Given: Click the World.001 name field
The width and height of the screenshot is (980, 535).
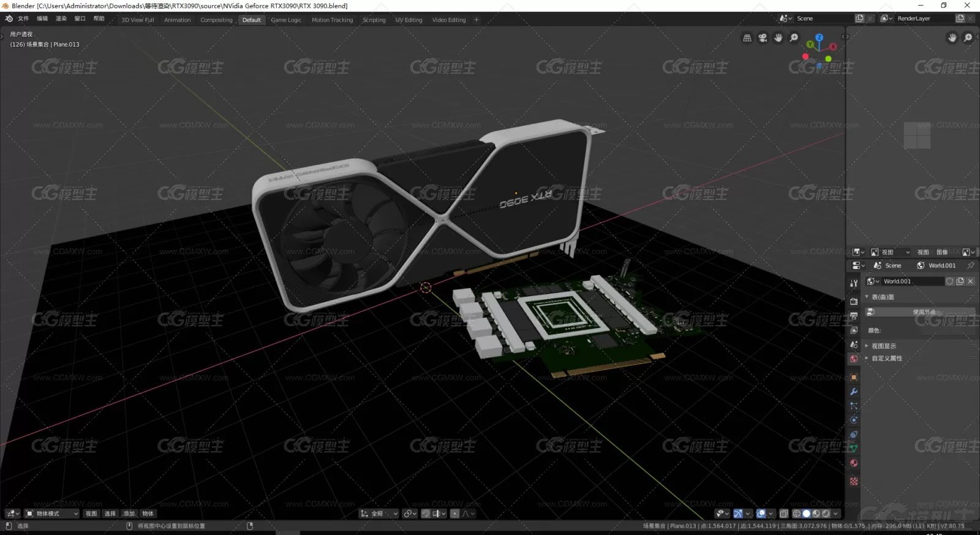Looking at the screenshot, I should coord(913,281).
